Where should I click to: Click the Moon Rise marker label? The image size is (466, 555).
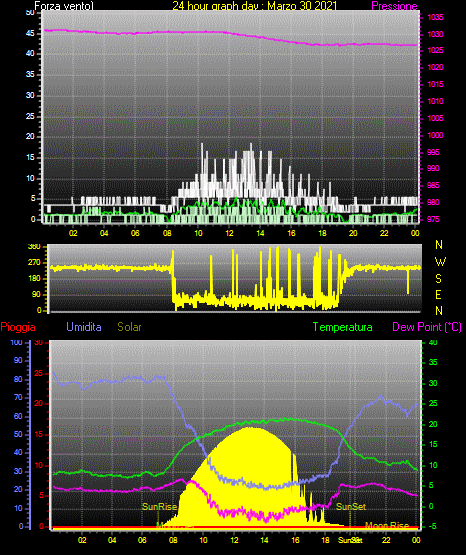point(387,525)
